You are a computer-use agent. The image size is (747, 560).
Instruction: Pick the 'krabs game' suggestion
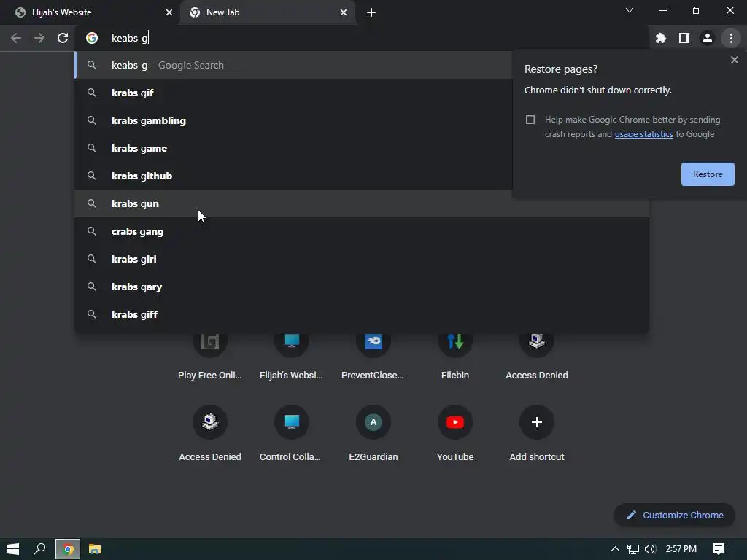click(293, 148)
